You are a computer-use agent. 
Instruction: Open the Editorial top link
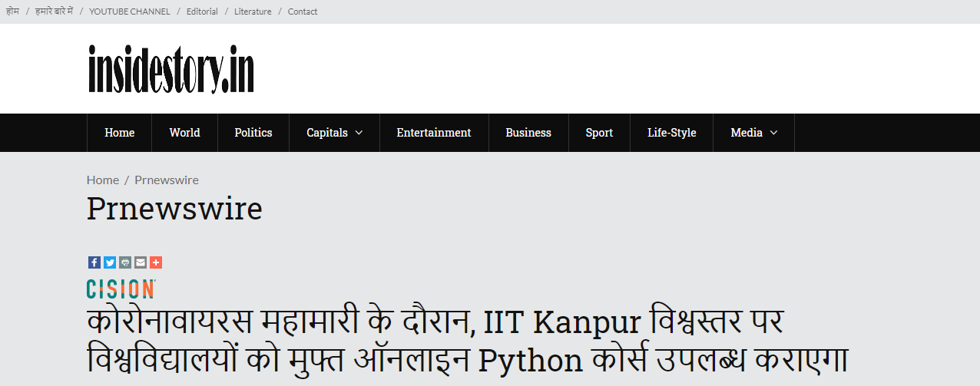(x=202, y=12)
